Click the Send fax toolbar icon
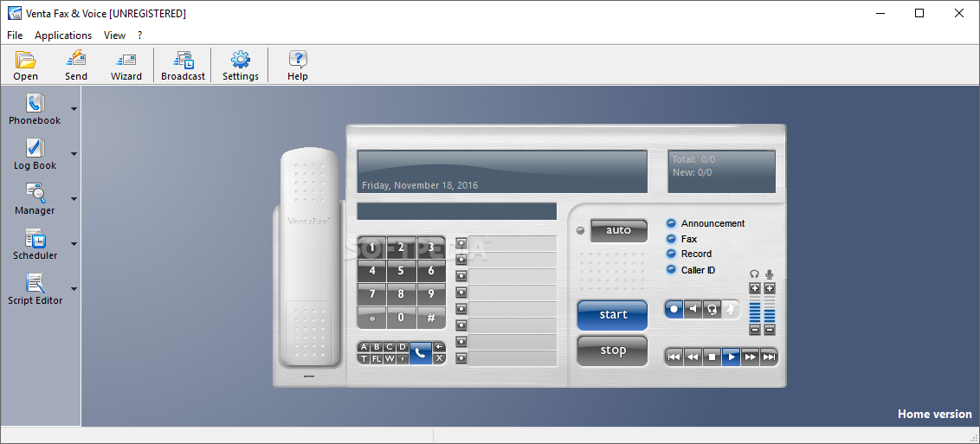Screen dimensions: 980x444 point(75,60)
